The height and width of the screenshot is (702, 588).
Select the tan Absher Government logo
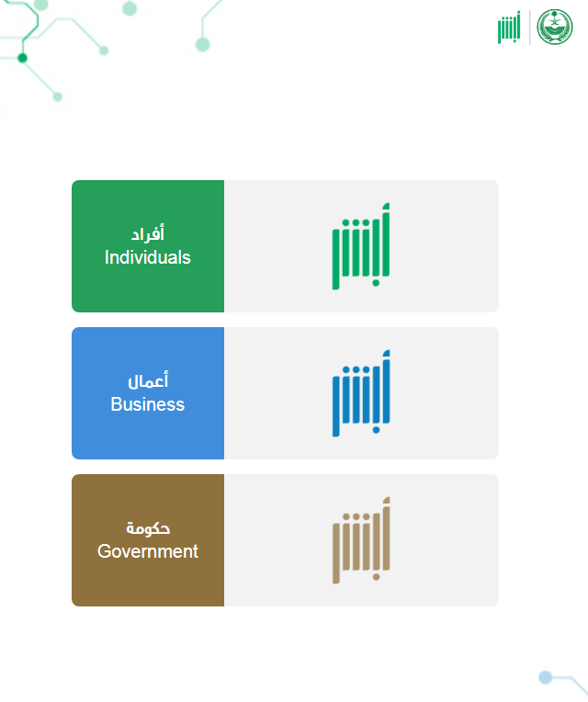(x=361, y=540)
